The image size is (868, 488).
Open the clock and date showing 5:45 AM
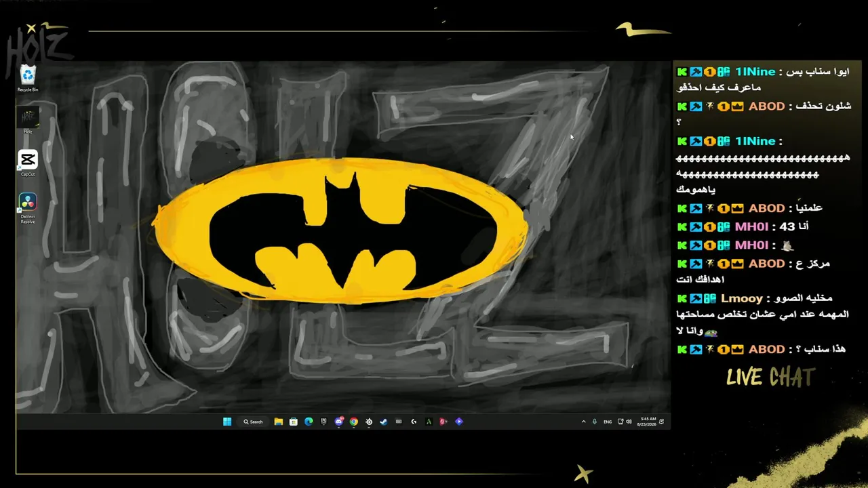pyautogui.click(x=647, y=422)
